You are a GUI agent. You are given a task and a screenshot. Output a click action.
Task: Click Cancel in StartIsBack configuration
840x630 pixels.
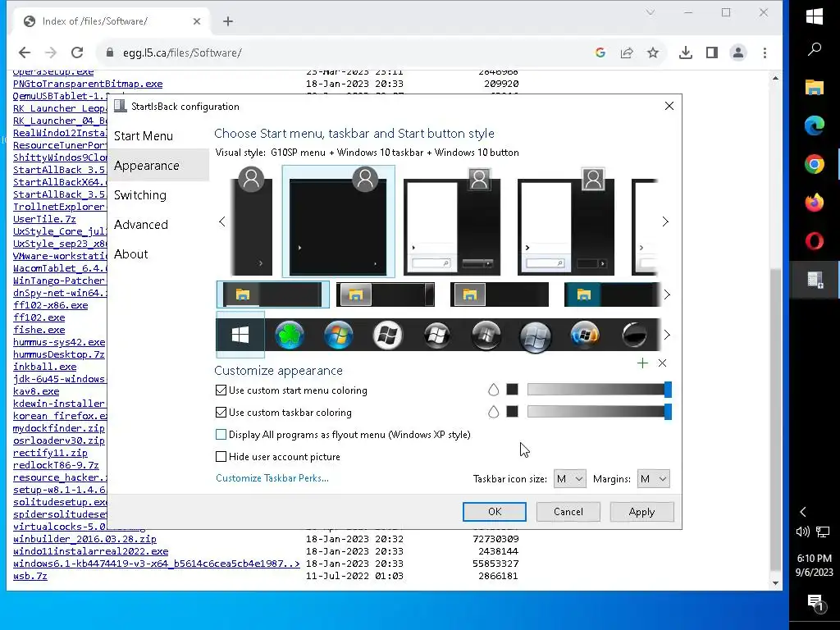[568, 512]
